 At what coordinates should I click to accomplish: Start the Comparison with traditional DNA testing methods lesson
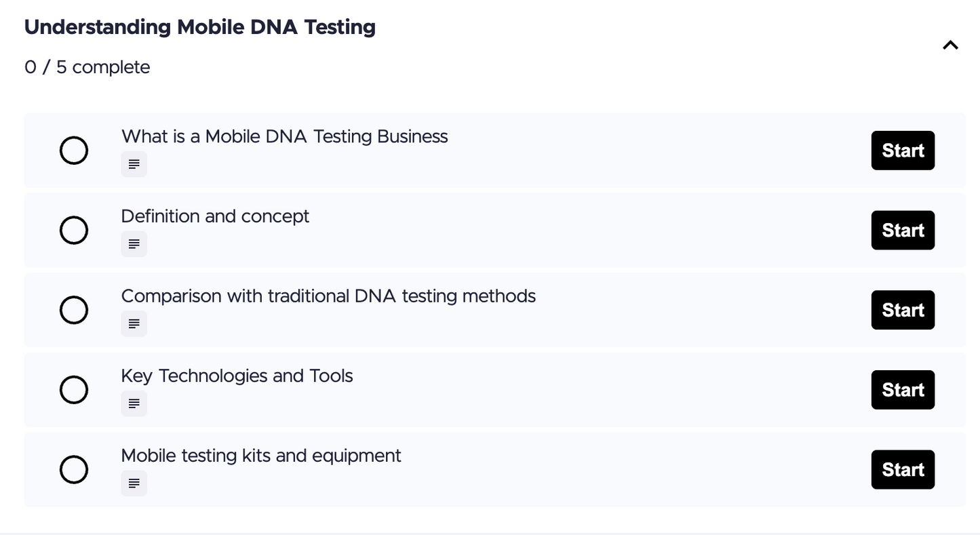pyautogui.click(x=903, y=310)
